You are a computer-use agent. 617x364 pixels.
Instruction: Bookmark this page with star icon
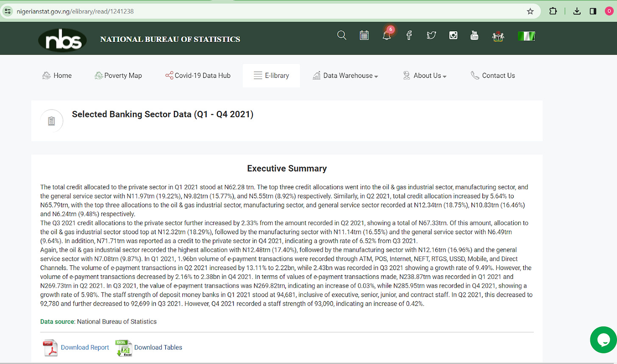click(530, 11)
